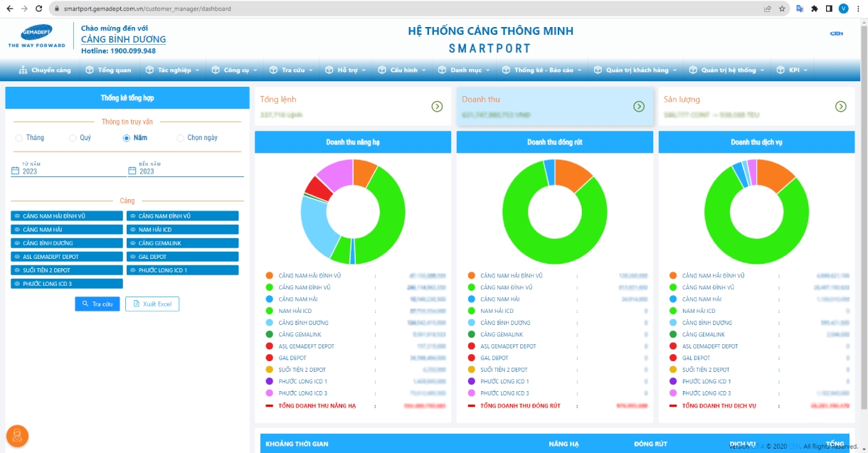Expand the Danh mục menu
Screen dimensions: 868x453
tap(463, 70)
